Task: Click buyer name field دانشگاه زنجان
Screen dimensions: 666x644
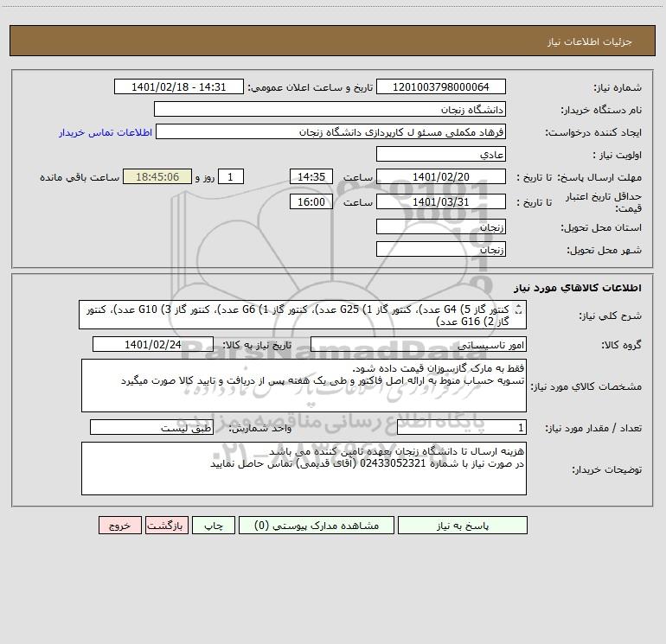Action: [x=330, y=109]
